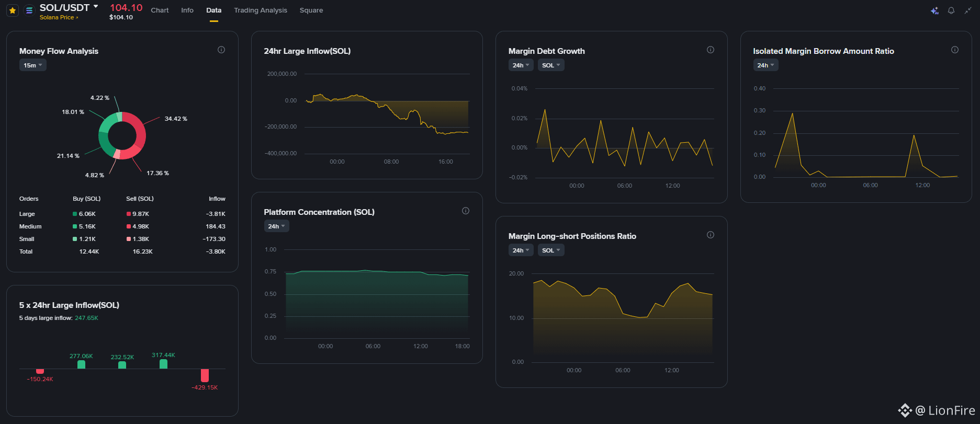980x424 pixels.
Task: Open the Square tab
Action: point(311,10)
